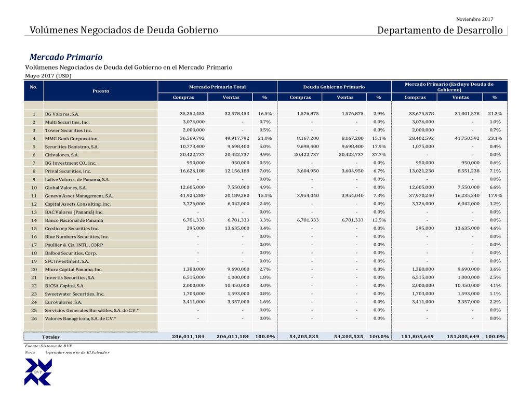The width and height of the screenshot is (532, 399).
Task: Click 'Balboa Securities, Corp.' row name
Action: (71, 253)
